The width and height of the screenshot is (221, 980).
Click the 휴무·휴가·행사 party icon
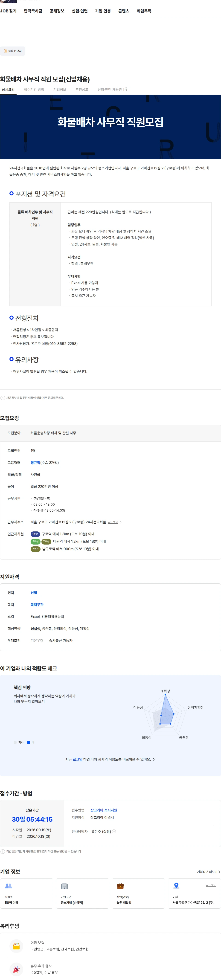16,969
